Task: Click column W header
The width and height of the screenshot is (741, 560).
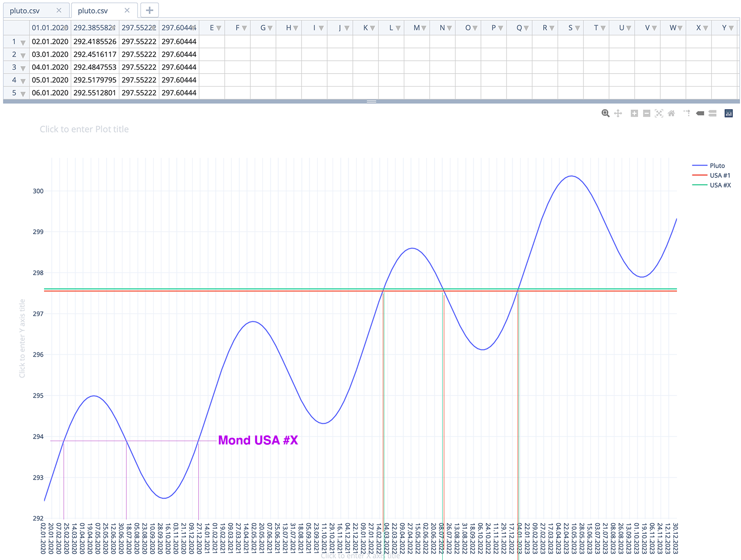Action: click(673, 28)
